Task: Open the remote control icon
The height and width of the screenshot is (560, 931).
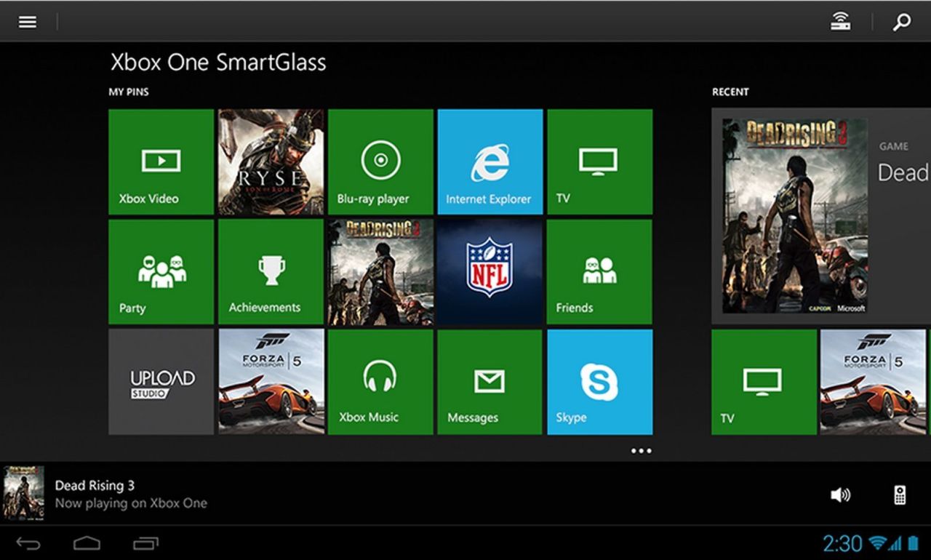Action: coord(900,495)
